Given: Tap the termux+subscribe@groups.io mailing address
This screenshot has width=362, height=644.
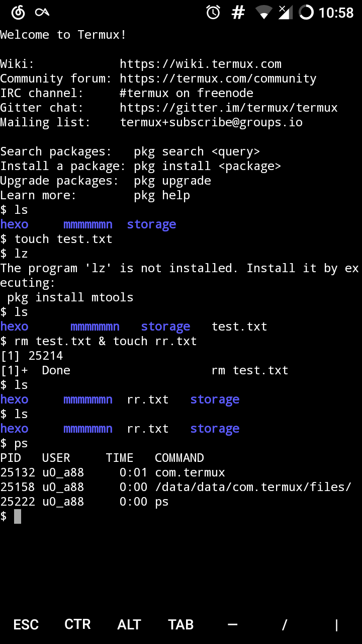Looking at the screenshot, I should coord(211,122).
